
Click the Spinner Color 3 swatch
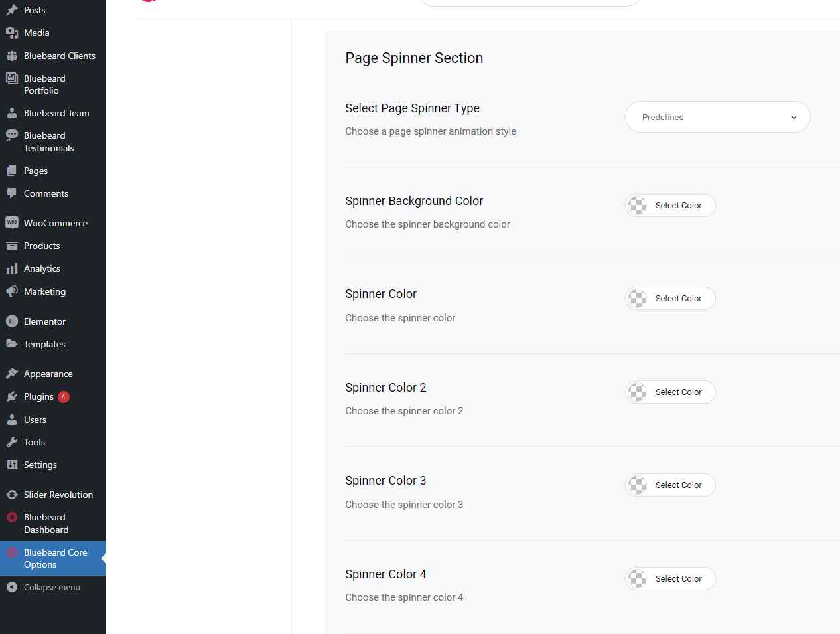pyautogui.click(x=638, y=485)
